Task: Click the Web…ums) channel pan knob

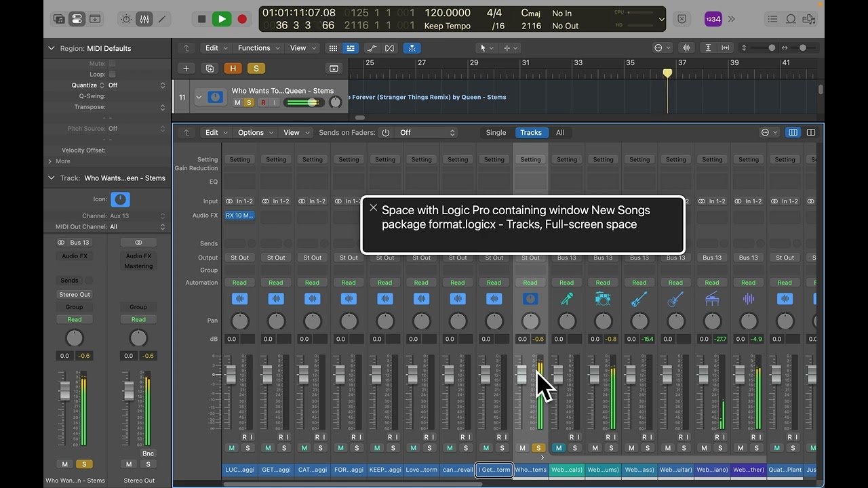Action: point(603,321)
